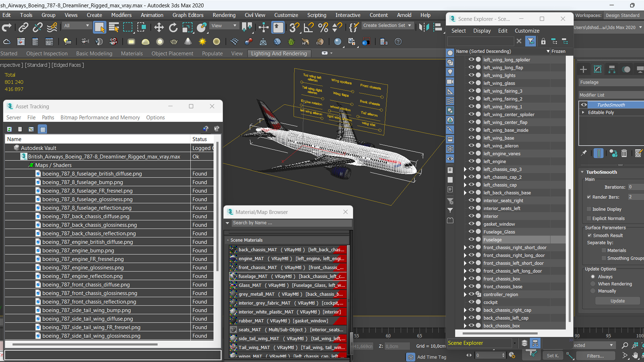Click the teapot Render Production icon
Viewport: 644px width, 362px height.
coord(174,42)
